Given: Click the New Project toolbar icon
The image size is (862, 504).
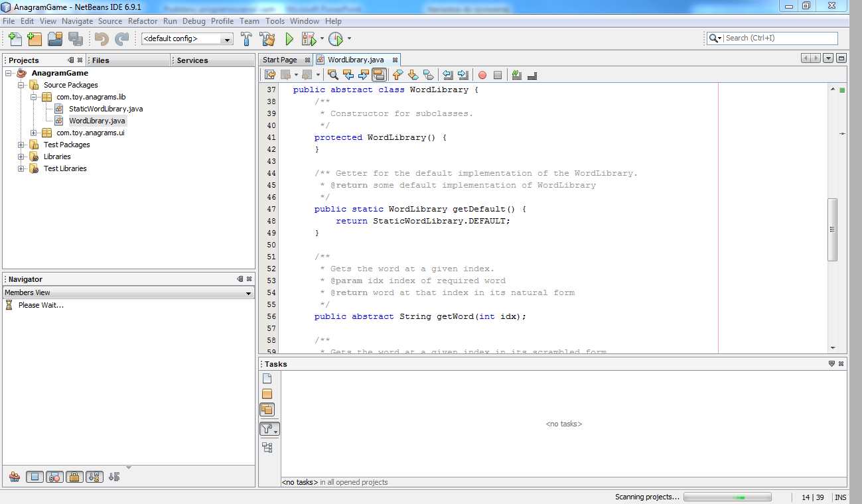Looking at the screenshot, I should (34, 38).
